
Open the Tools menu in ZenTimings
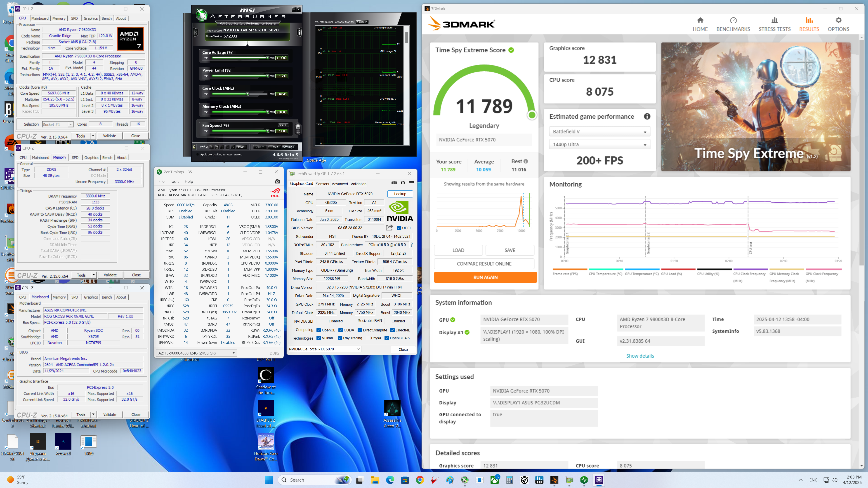174,181
